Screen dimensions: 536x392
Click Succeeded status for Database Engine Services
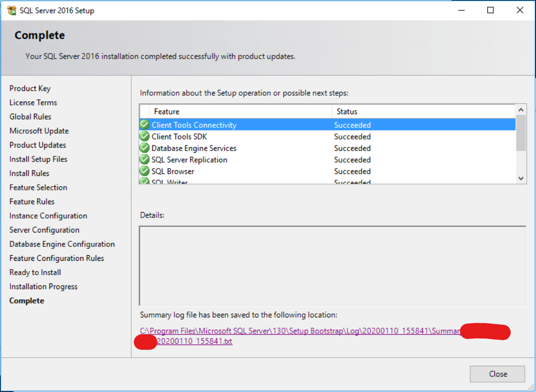(x=352, y=148)
